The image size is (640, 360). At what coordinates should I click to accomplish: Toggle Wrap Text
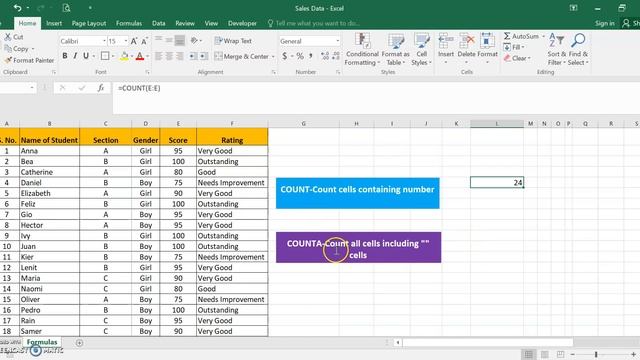(233, 41)
